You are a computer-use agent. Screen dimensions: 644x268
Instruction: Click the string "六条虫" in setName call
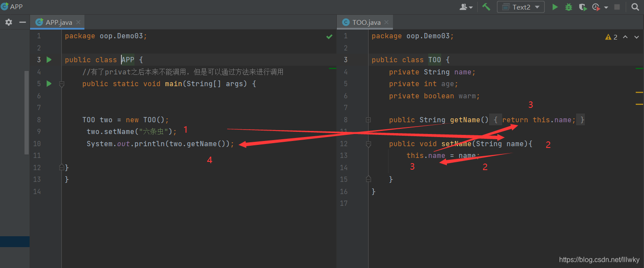pos(153,132)
